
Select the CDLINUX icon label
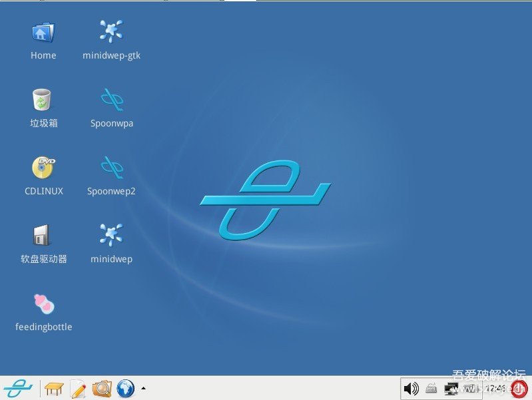44,191
